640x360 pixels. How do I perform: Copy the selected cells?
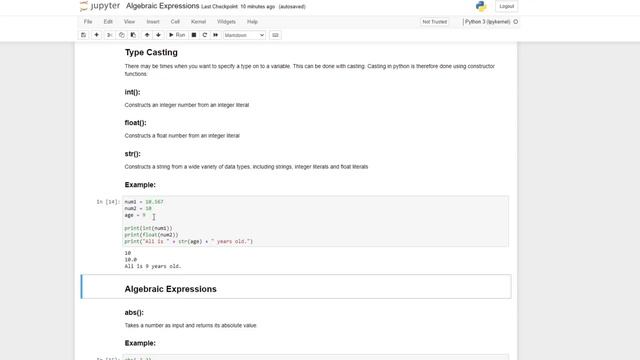click(121, 35)
